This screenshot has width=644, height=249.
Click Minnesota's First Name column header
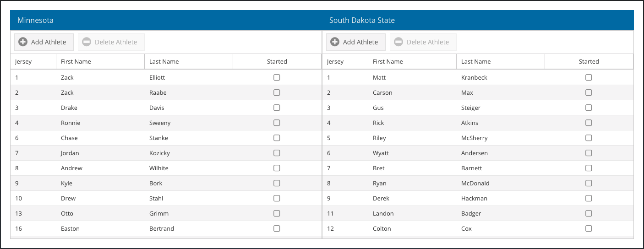(x=100, y=61)
